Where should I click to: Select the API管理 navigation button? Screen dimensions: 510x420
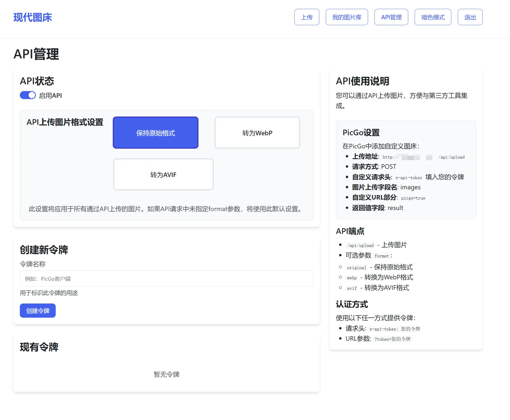point(391,17)
